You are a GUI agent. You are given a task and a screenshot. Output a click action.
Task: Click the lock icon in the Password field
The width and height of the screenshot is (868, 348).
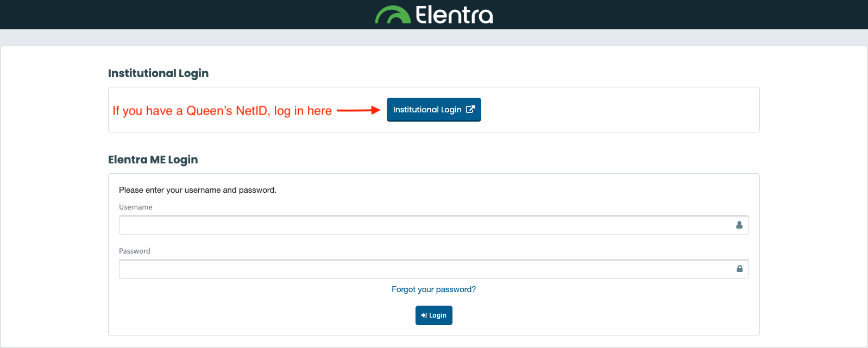coord(739,269)
